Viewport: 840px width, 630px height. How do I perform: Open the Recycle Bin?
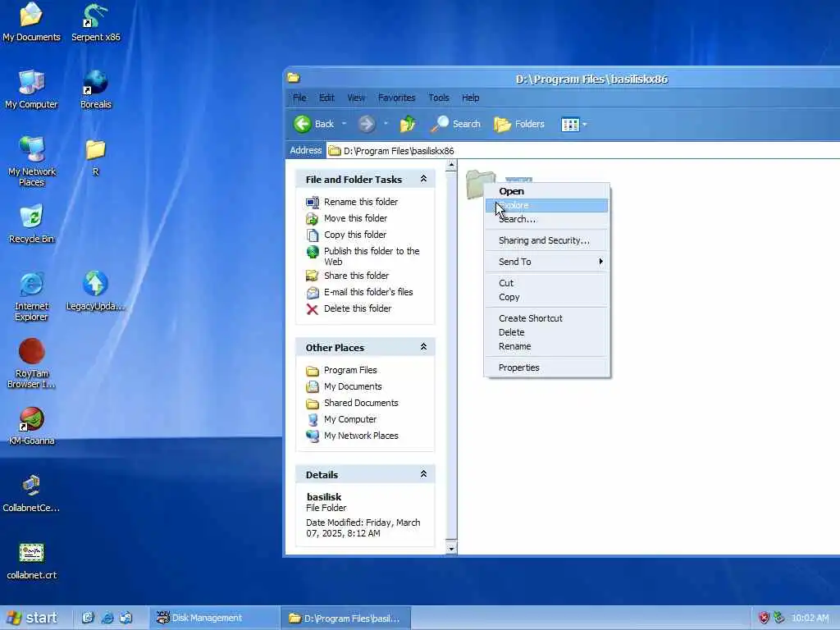tap(31, 224)
